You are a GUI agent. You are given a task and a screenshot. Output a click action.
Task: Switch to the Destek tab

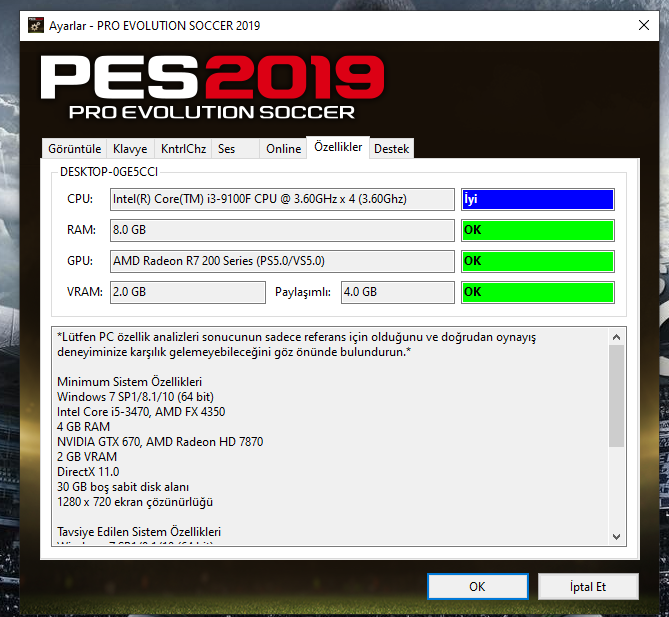click(391, 148)
